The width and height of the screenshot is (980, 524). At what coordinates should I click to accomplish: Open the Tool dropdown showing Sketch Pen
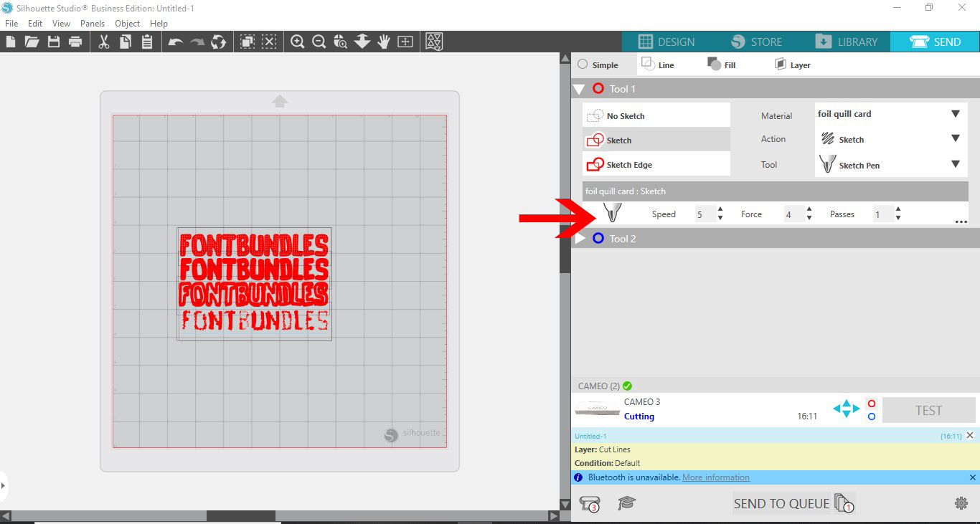[x=890, y=165]
